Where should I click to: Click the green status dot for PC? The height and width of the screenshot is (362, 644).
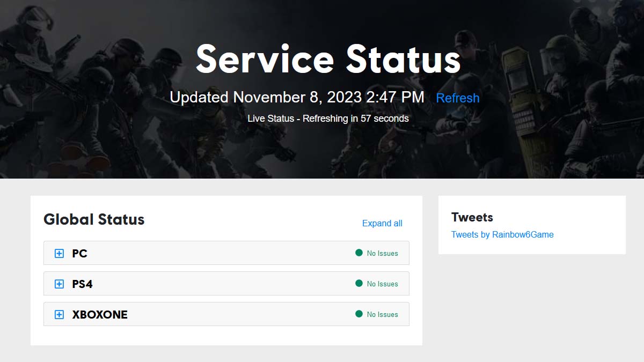click(359, 253)
